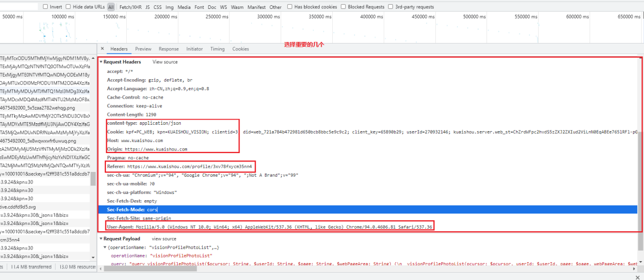Image resolution: width=644 pixels, height=280 pixels.
Task: Close the request details panel
Action: pos(102,49)
